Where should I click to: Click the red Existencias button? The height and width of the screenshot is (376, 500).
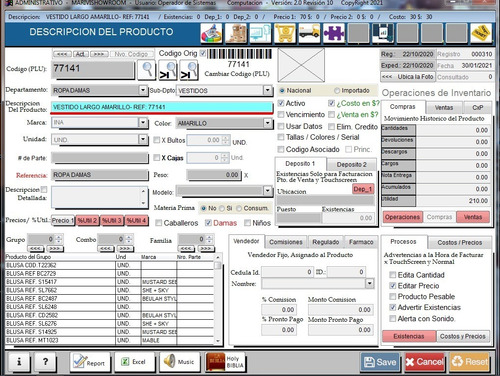tap(409, 336)
